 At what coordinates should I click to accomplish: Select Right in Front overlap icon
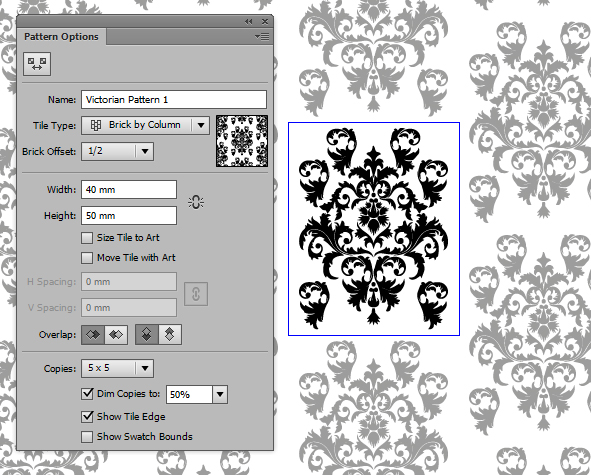(x=116, y=334)
